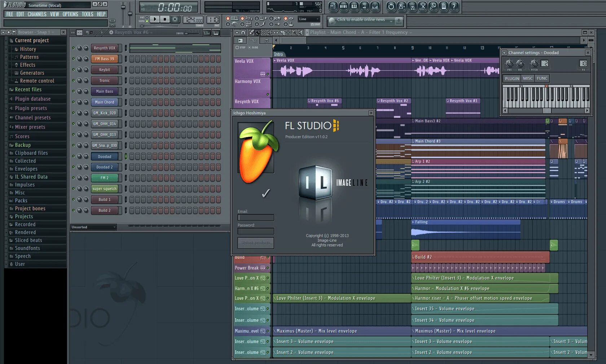Select the playlist paint brush tool
The height and width of the screenshot is (364, 606).
coord(258,32)
